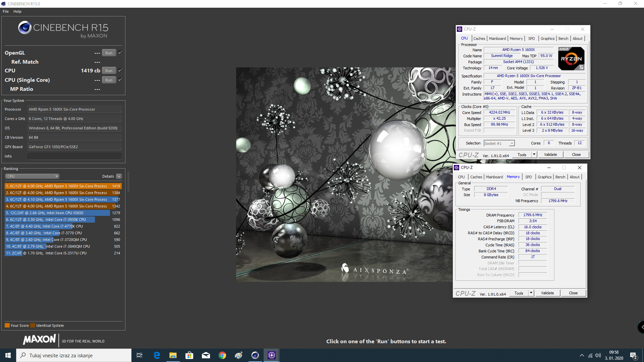This screenshot has width=644, height=362.
Task: Click the Identical System color swatch
Action: click(x=33, y=325)
